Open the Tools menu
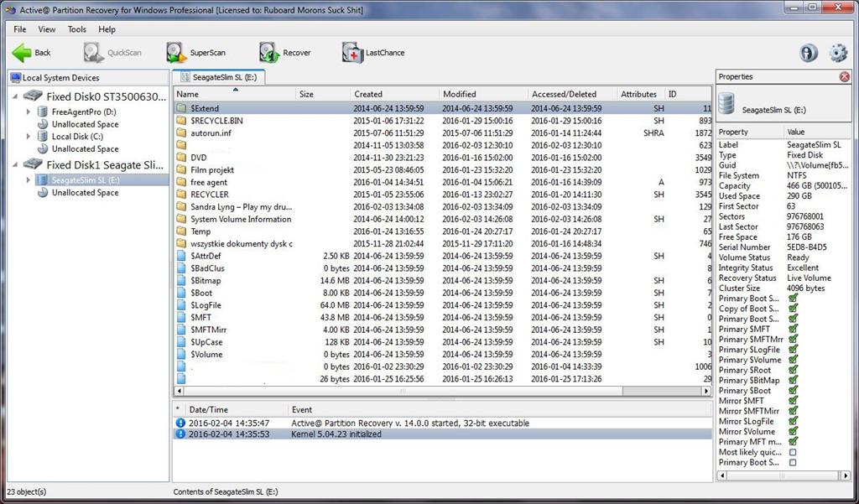This screenshot has height=504, width=859. coord(76,29)
